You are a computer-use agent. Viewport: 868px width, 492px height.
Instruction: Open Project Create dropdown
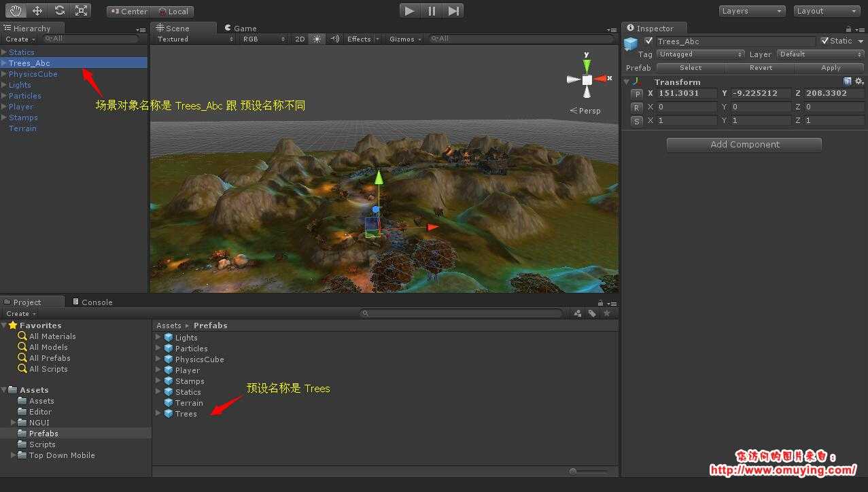coord(20,314)
